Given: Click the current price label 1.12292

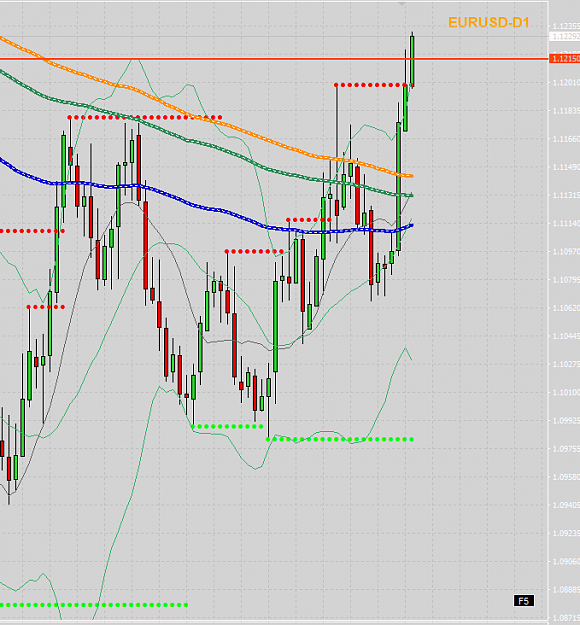Looking at the screenshot, I should 564,37.
